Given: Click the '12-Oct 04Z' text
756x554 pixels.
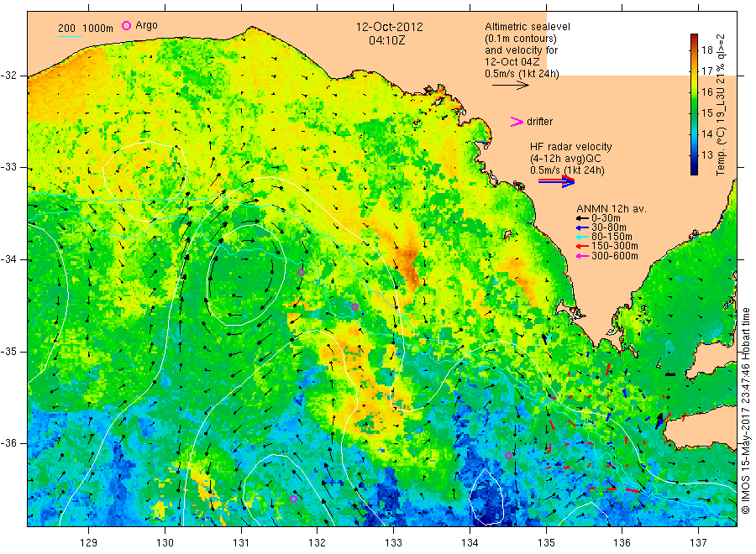Looking at the screenshot, I should point(512,61).
